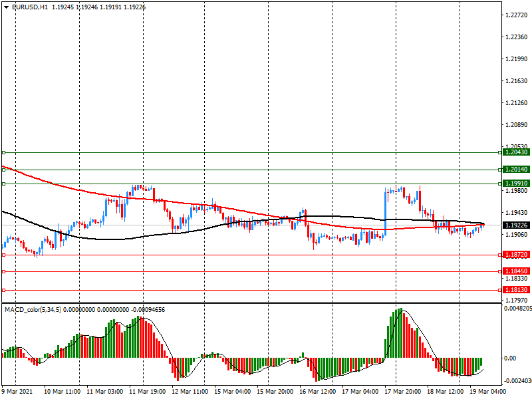Viewport: 532px width, 399px height.
Task: Click the red 1.18720 support level label
Action: [x=516, y=255]
